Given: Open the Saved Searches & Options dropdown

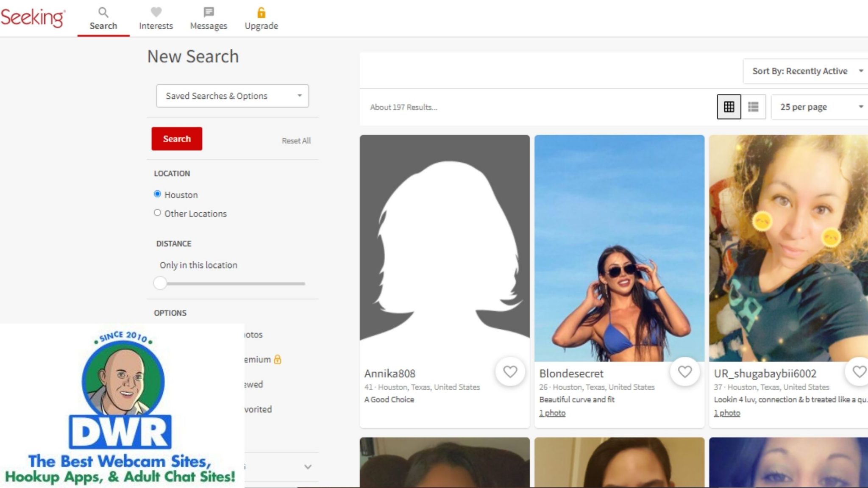Looking at the screenshot, I should click(232, 96).
